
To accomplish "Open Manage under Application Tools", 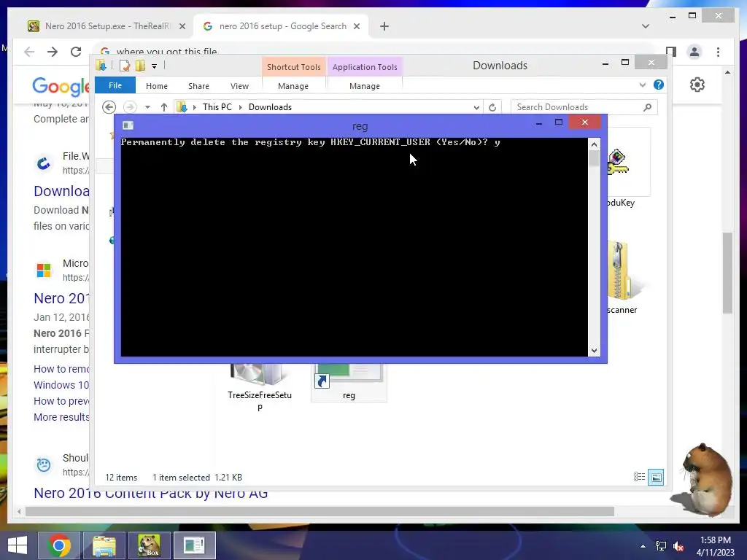I will [365, 86].
